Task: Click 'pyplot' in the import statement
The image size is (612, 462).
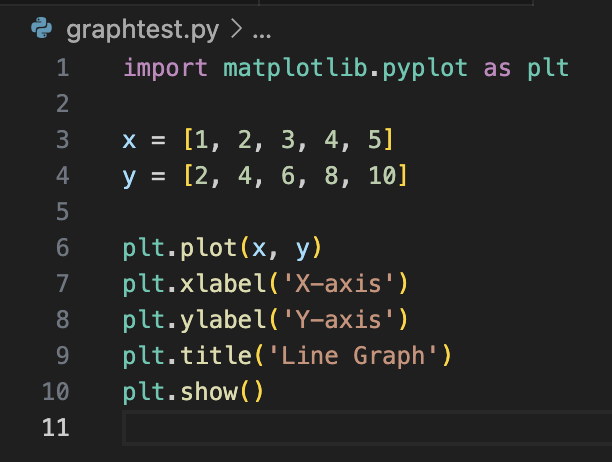Action: (x=425, y=69)
